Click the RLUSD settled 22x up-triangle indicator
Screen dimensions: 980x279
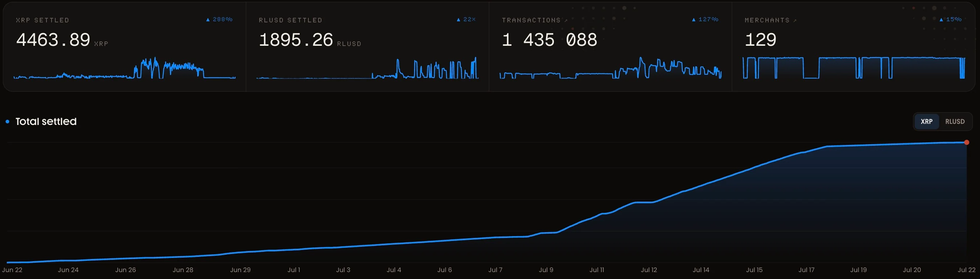458,19
